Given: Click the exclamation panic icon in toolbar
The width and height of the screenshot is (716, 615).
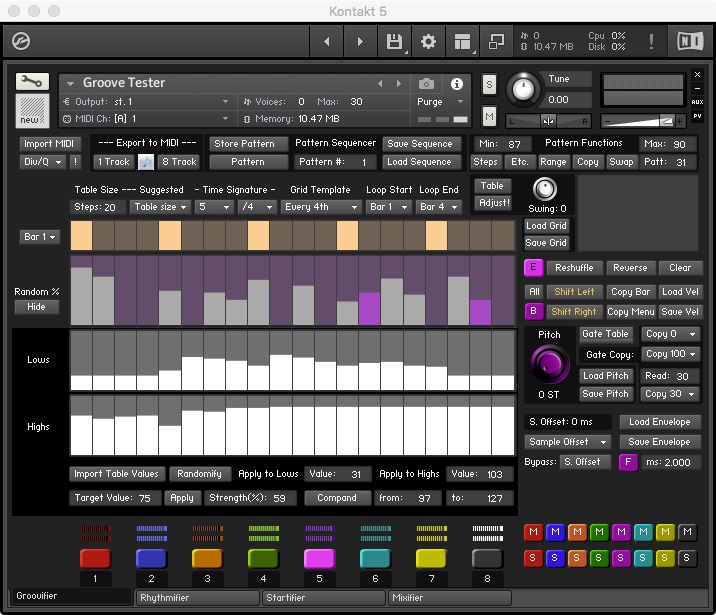Looking at the screenshot, I should (652, 42).
